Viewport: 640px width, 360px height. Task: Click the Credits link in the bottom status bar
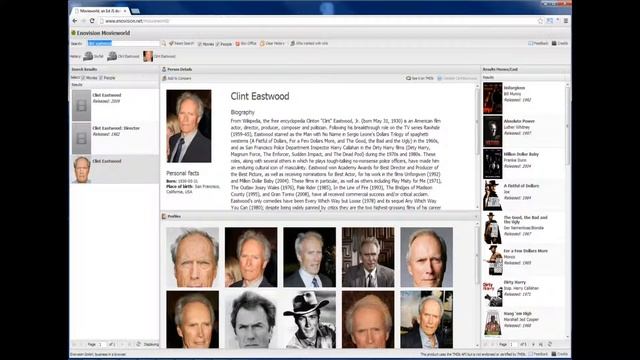click(x=560, y=354)
